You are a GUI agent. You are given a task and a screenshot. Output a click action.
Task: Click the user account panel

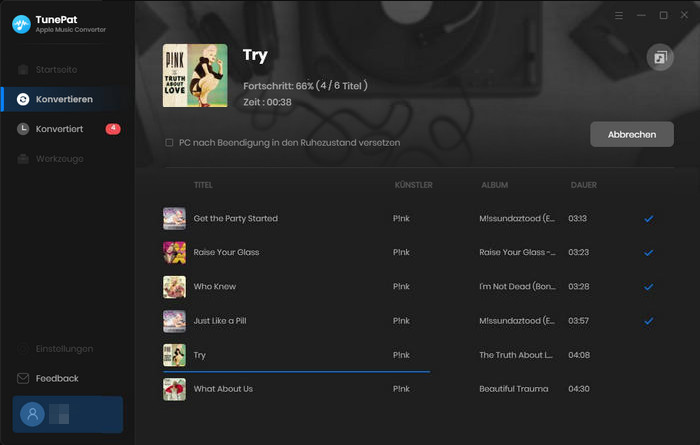tap(68, 414)
